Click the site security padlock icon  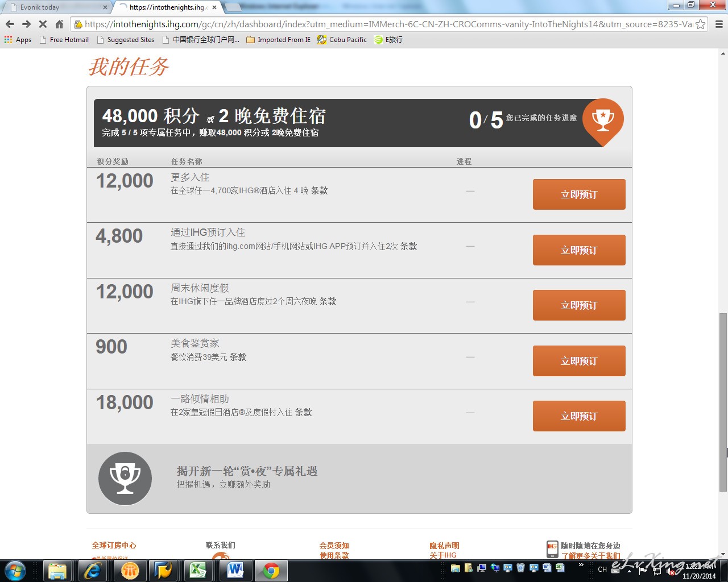(78, 24)
